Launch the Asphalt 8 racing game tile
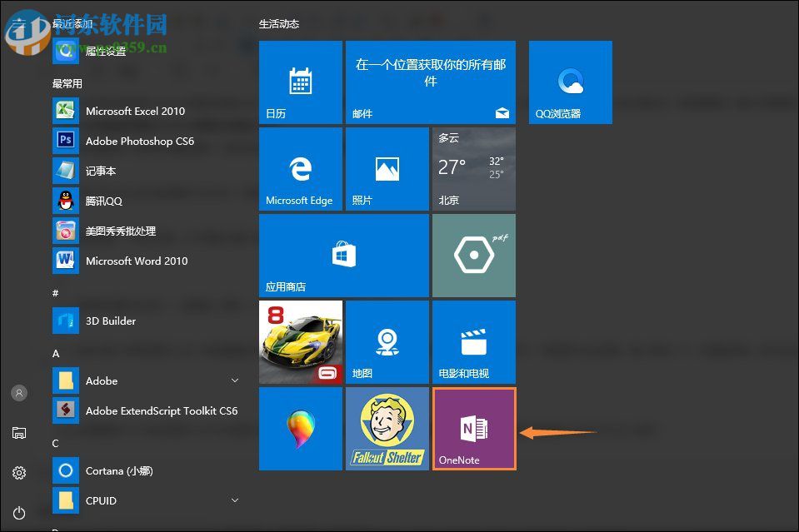 point(301,342)
